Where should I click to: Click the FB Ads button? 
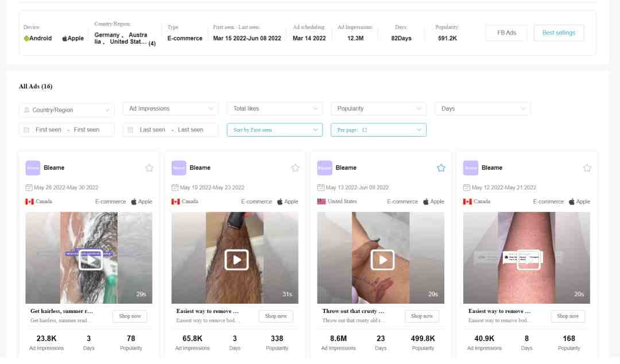[x=506, y=33]
